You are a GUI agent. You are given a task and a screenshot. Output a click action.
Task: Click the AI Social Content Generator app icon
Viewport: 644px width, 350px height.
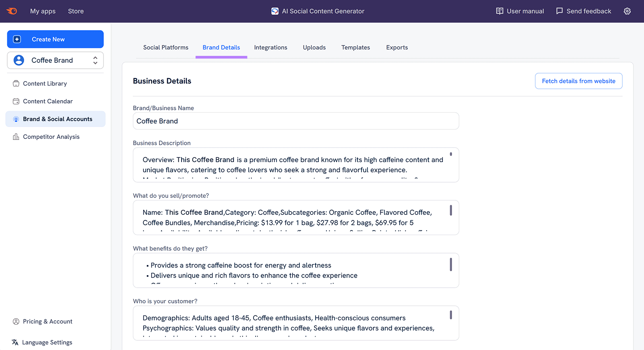[x=275, y=11]
